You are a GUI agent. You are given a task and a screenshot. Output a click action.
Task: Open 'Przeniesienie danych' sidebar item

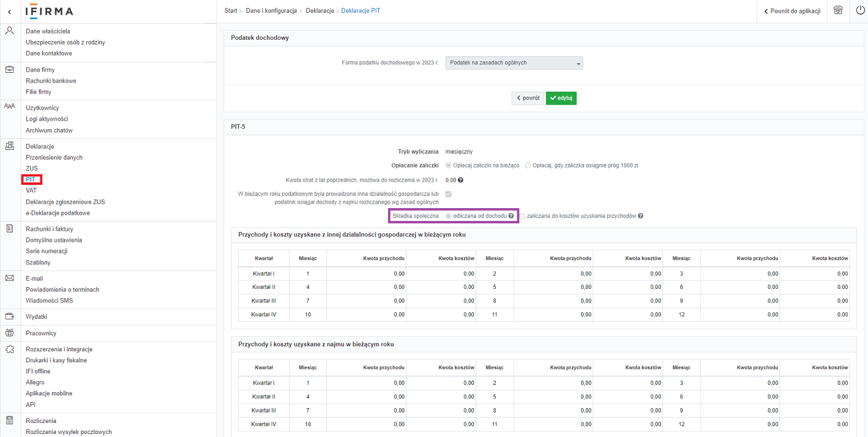(x=54, y=157)
